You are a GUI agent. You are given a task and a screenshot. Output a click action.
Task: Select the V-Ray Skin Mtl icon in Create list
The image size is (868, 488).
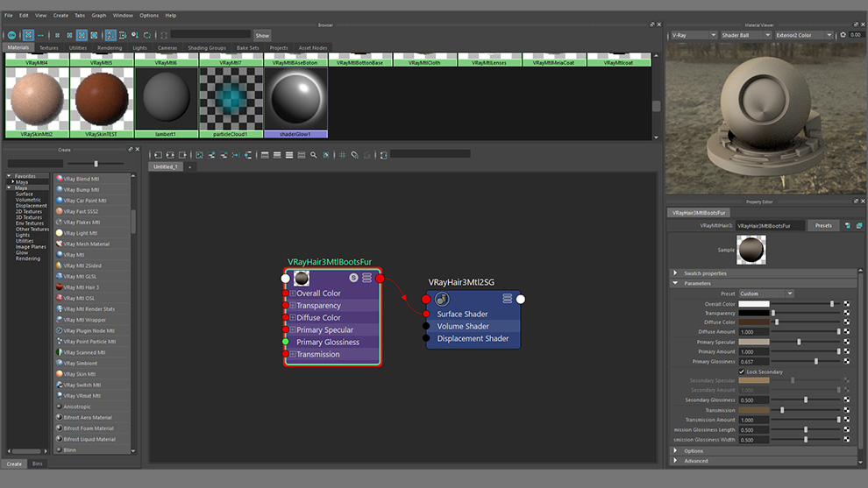coord(59,374)
